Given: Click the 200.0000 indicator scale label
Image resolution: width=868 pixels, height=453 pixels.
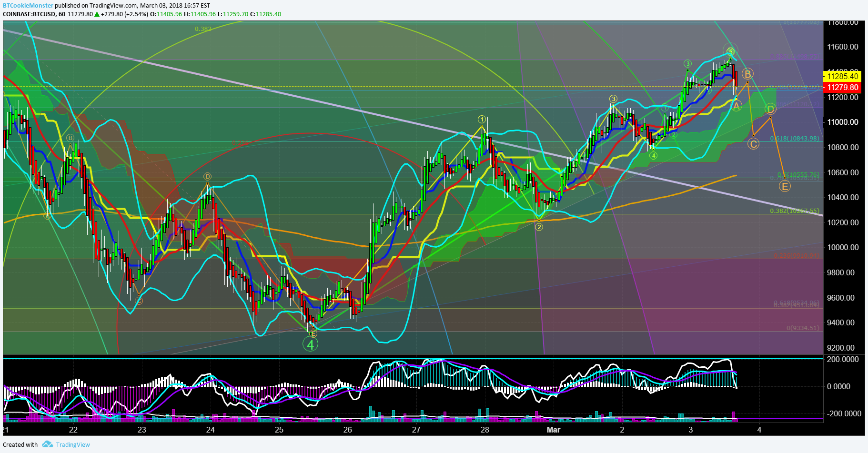Looking at the screenshot, I should [843, 359].
